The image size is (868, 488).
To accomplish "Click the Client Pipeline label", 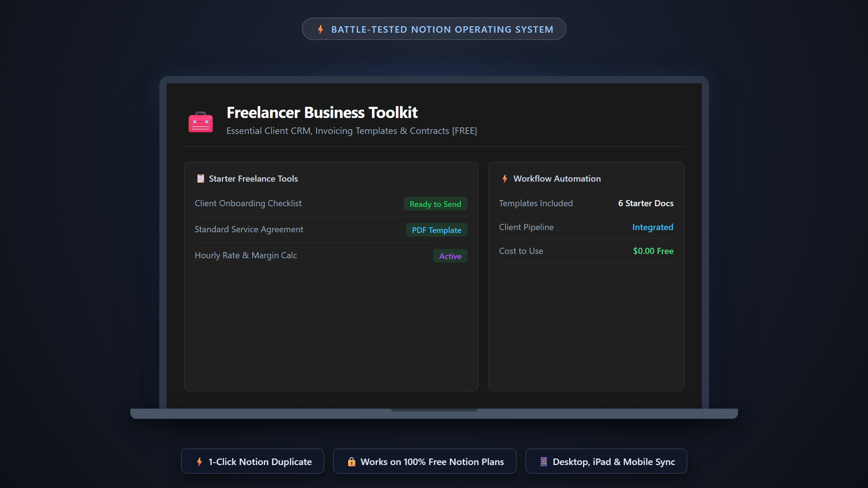I will pos(526,227).
